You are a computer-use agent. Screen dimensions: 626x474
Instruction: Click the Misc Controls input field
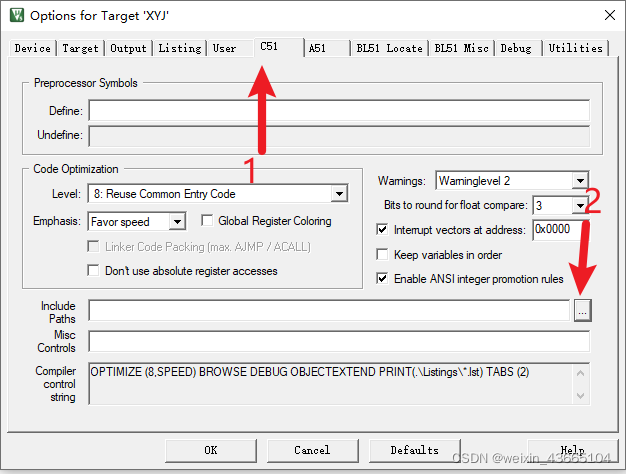(x=339, y=341)
